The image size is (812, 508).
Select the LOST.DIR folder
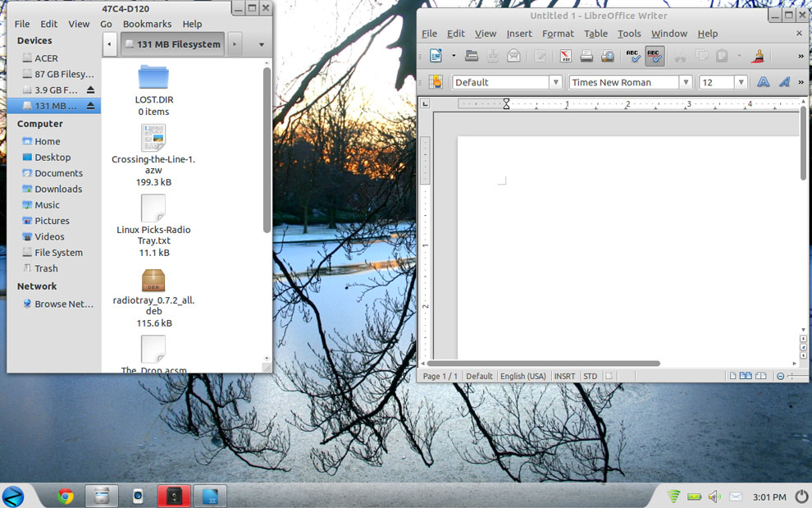coord(154,90)
